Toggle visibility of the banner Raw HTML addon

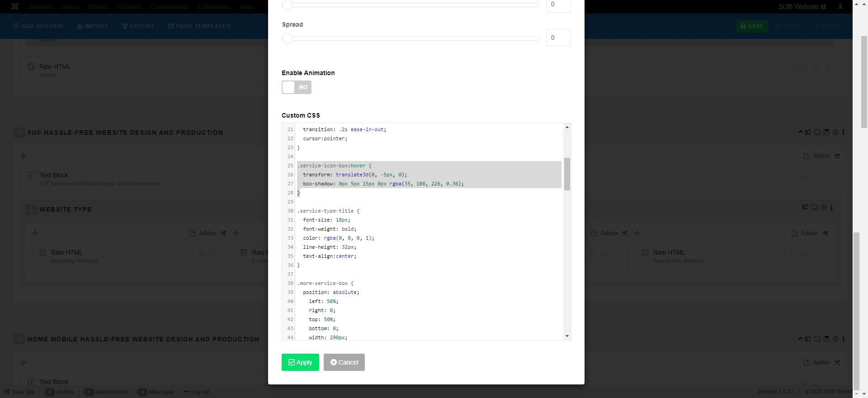816,68
